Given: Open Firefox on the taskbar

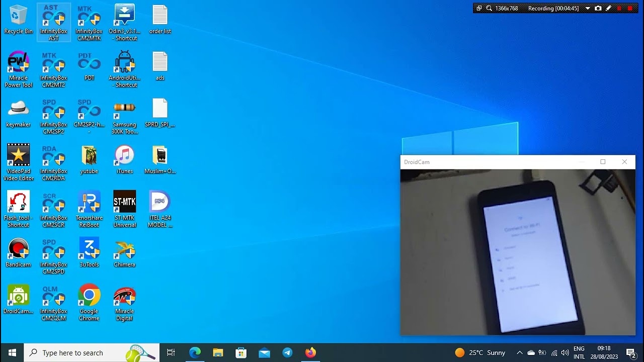Looking at the screenshot, I should tap(310, 352).
